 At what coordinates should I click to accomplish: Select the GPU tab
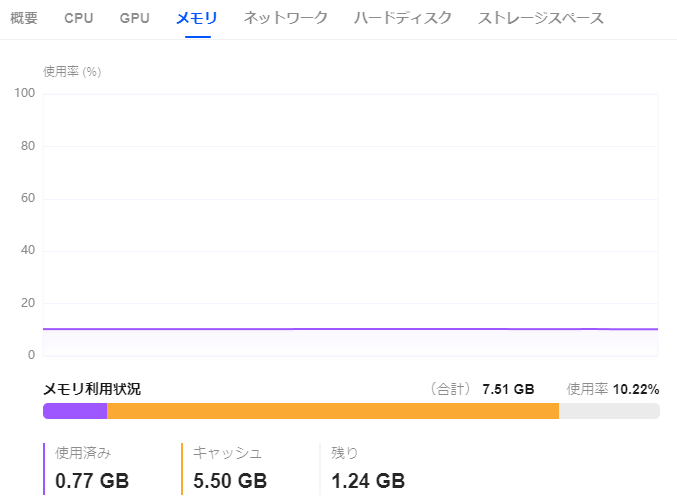point(134,18)
